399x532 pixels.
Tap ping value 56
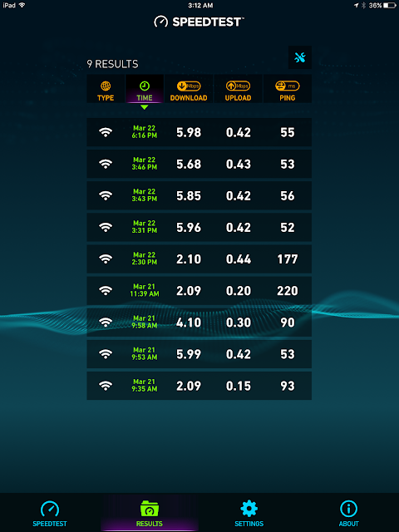point(288,196)
